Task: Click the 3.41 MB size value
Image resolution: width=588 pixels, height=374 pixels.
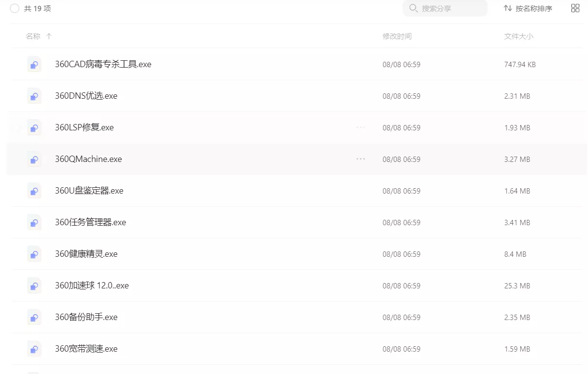Action: (517, 222)
